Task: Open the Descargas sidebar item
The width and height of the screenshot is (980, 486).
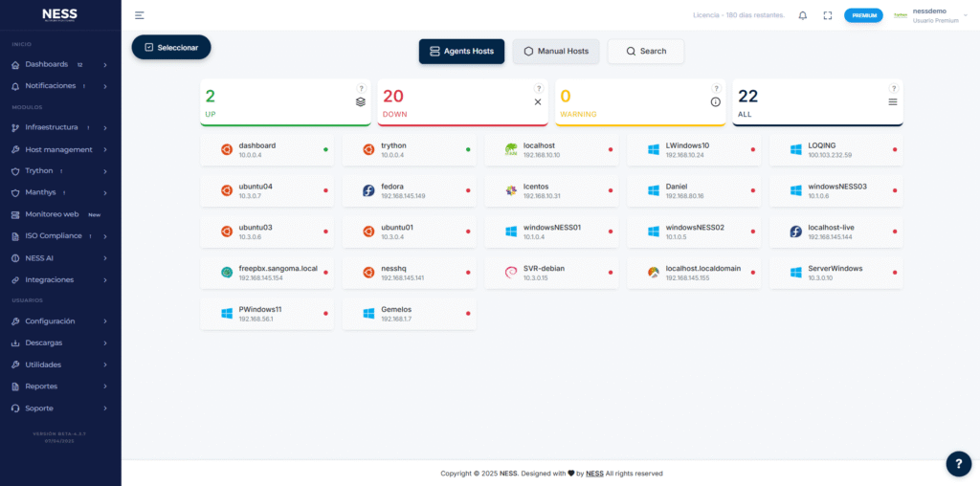Action: click(60, 342)
